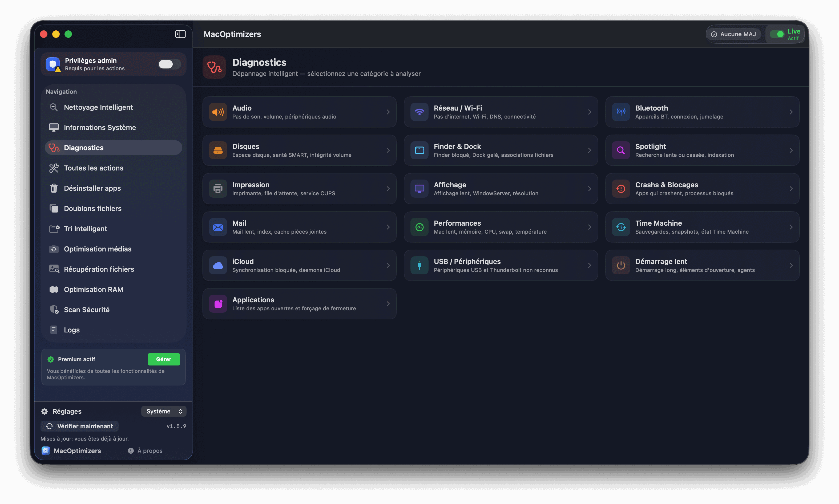Image resolution: width=839 pixels, height=504 pixels.
Task: Expand the Réseau / Wi-Fi chevron
Action: pyautogui.click(x=589, y=112)
